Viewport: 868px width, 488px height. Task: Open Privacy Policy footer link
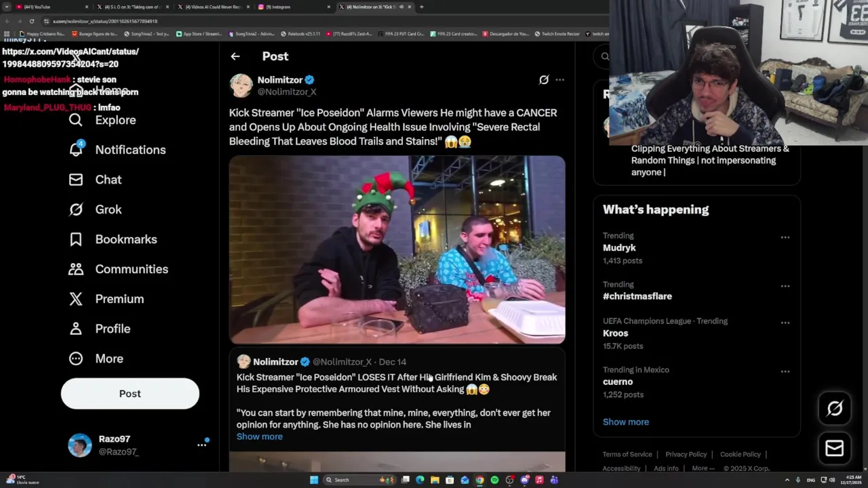pos(686,454)
